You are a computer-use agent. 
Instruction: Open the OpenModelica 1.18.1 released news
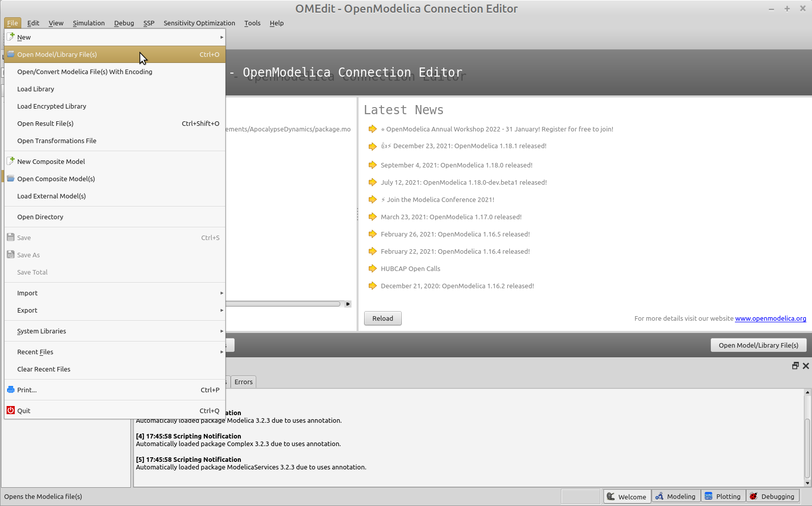(x=464, y=146)
